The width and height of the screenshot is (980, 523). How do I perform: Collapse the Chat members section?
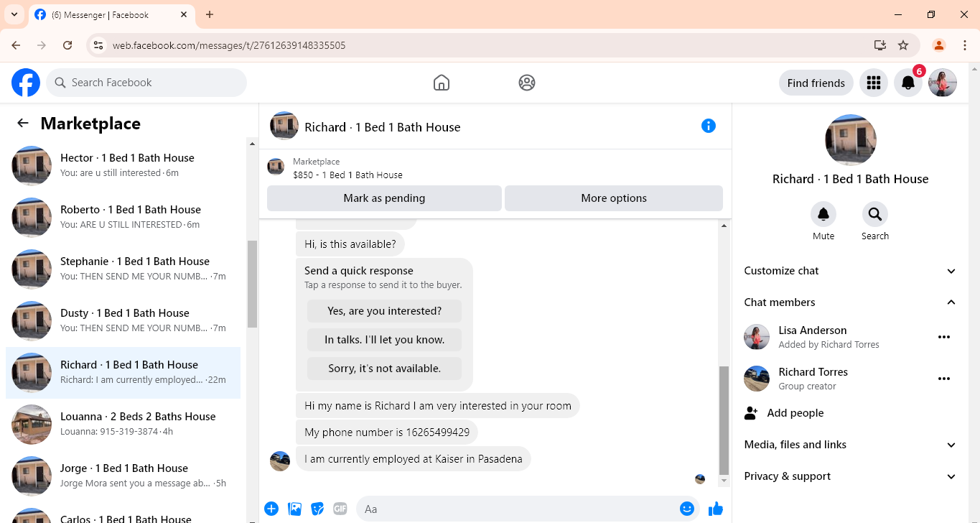point(850,302)
